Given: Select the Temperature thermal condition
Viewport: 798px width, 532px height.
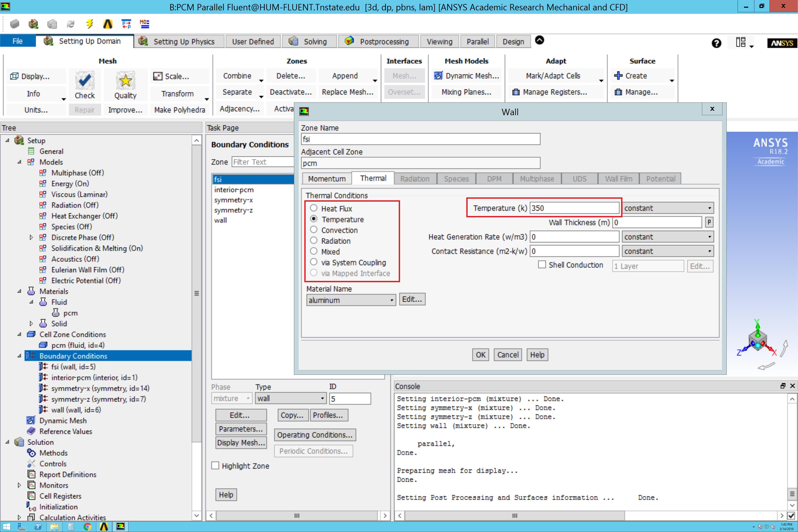Looking at the screenshot, I should click(x=314, y=219).
